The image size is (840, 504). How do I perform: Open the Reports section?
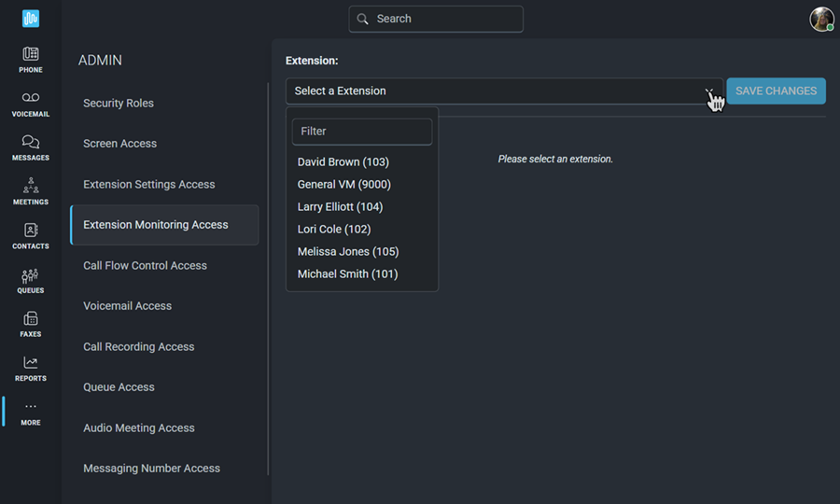point(31,369)
